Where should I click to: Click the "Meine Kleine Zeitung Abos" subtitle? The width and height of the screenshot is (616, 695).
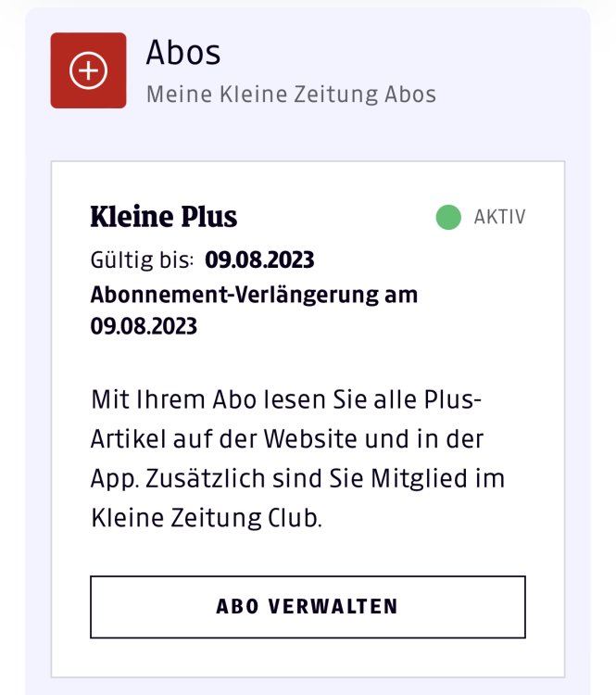point(291,94)
